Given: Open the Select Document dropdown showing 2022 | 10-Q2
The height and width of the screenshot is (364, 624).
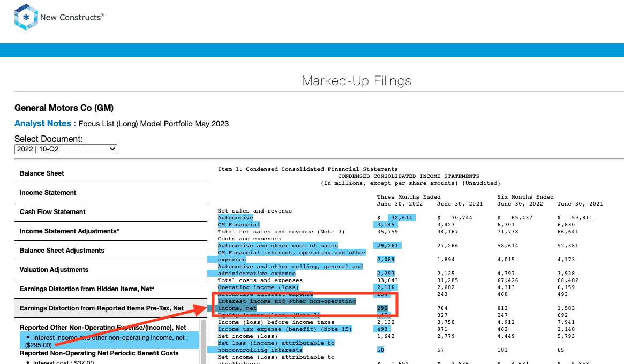Looking at the screenshot, I should [x=66, y=149].
